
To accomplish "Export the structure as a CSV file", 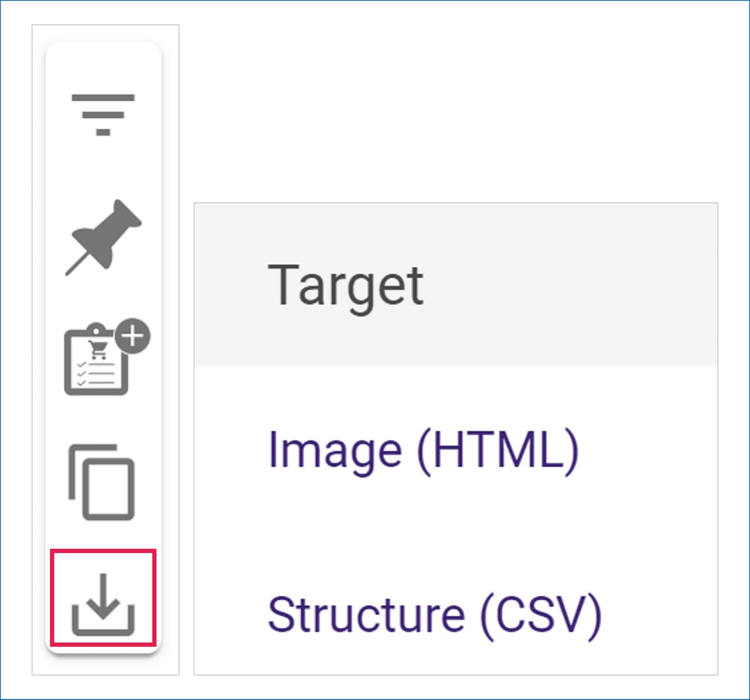I will pos(434,614).
